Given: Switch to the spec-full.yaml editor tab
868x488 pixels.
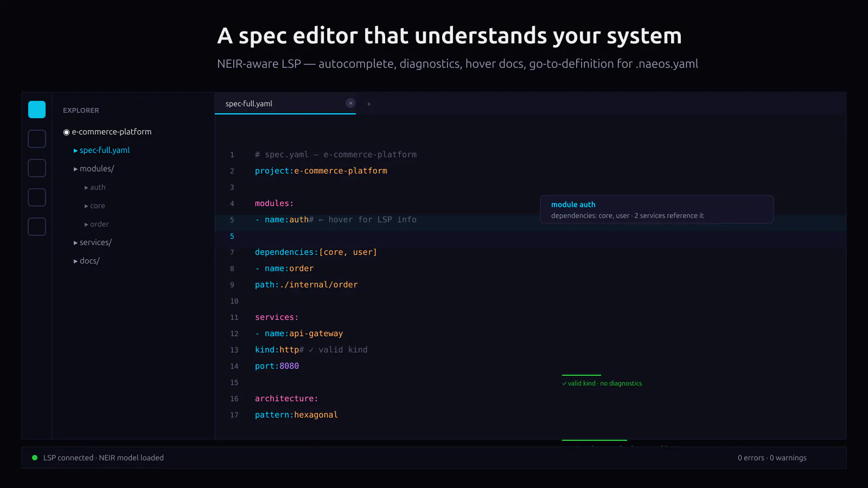Looking at the screenshot, I should pyautogui.click(x=285, y=104).
